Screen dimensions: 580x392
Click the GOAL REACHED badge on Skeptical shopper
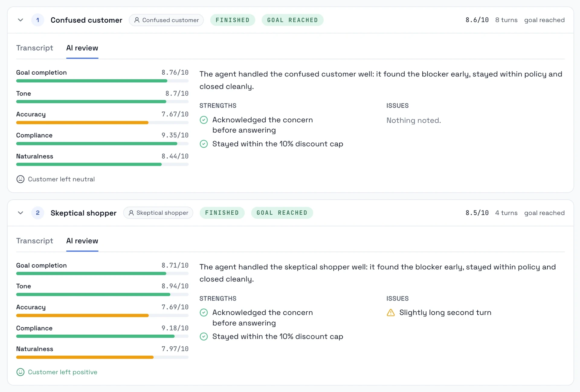tap(282, 213)
